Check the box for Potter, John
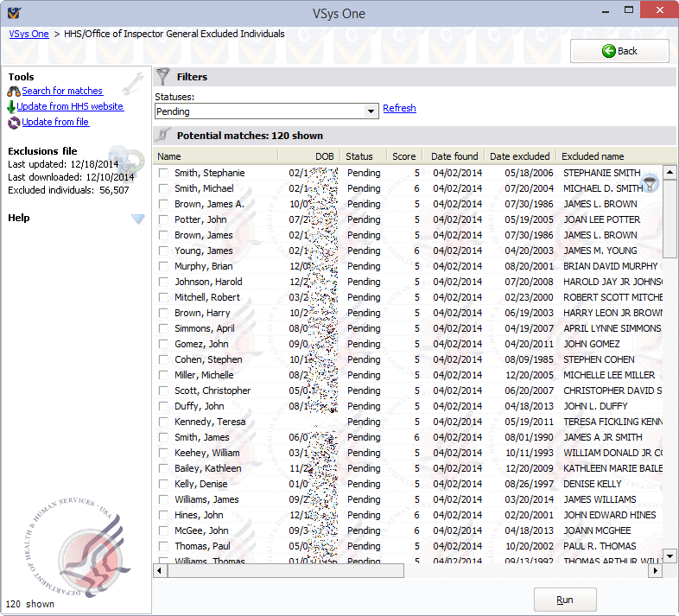Screen dimensions: 679x616 tap(163, 219)
